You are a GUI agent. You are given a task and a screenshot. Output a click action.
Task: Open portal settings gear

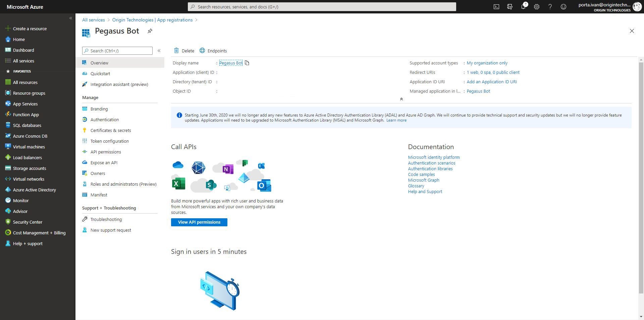tap(537, 7)
